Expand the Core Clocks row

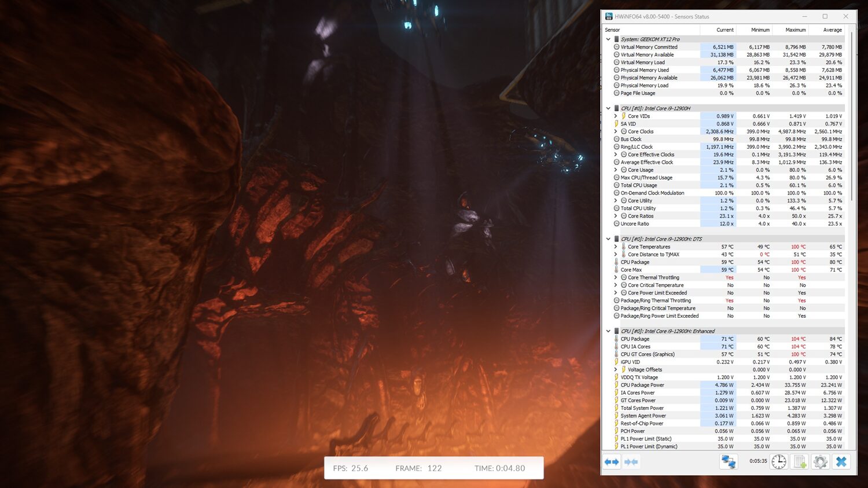[x=616, y=131]
